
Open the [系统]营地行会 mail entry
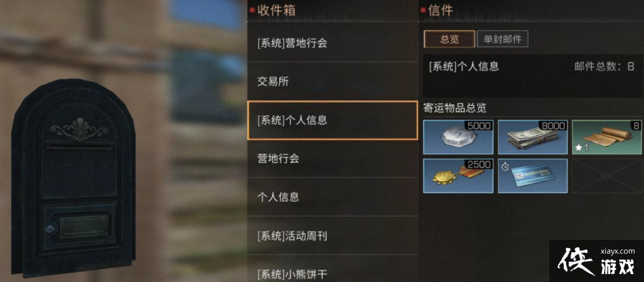[333, 43]
